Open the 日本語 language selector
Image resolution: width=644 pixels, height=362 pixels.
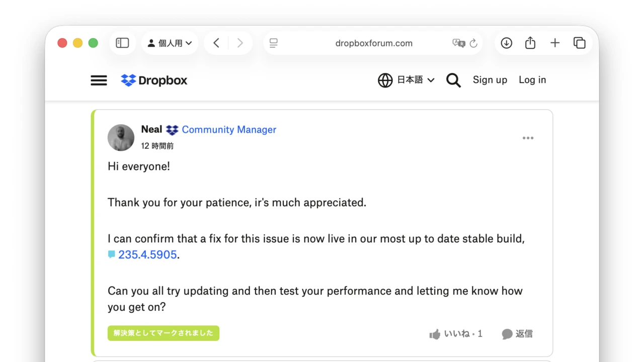407,80
